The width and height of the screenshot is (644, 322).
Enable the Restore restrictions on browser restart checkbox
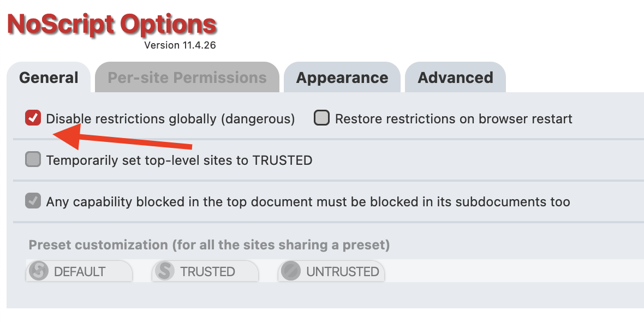tap(321, 118)
